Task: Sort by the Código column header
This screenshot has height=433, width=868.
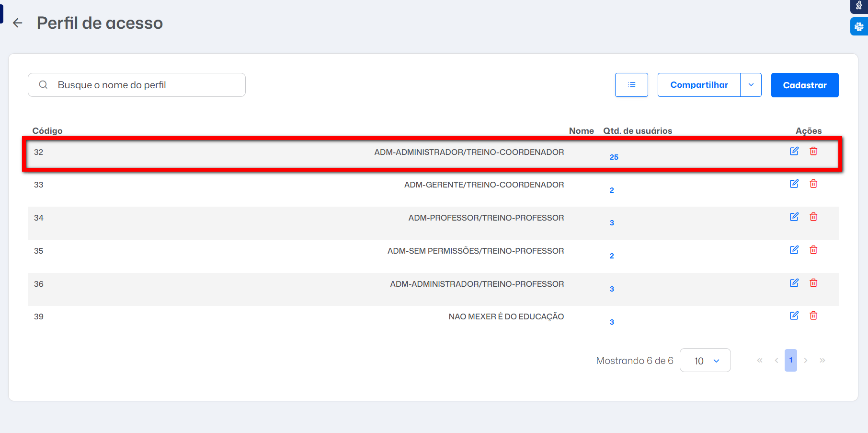Action: pos(47,131)
